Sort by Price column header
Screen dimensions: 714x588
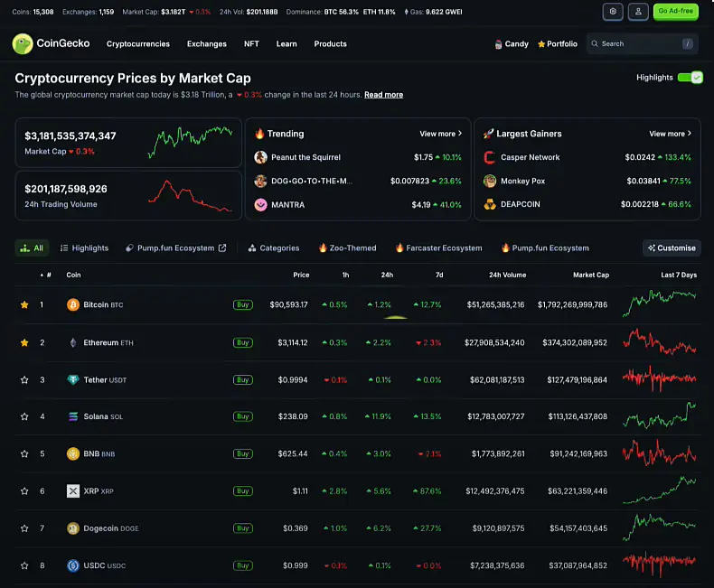click(301, 275)
